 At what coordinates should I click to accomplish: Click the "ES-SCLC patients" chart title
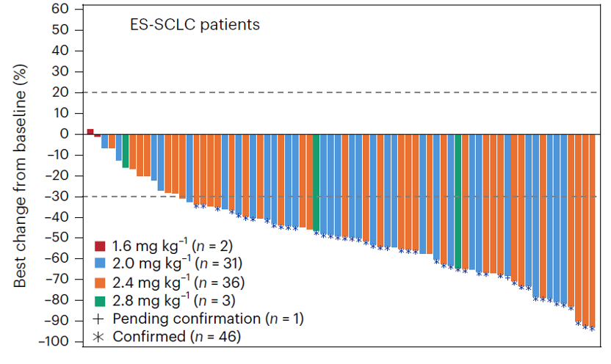coord(191,25)
